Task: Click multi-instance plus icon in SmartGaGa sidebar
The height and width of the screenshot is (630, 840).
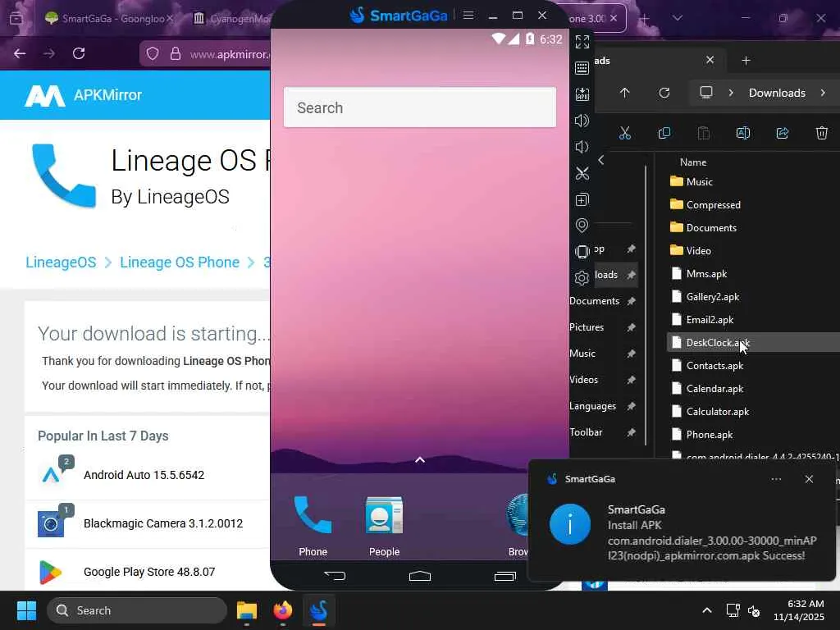Action: coord(582,199)
